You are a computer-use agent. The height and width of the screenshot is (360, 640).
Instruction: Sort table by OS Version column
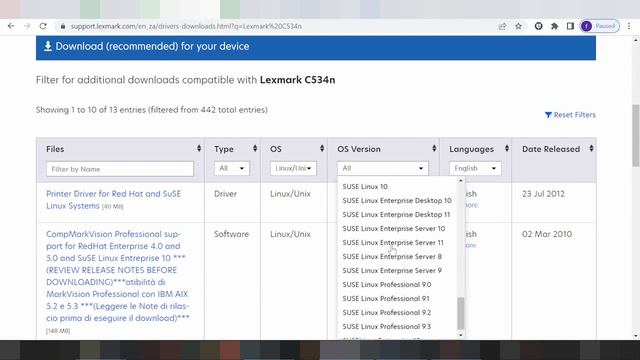pyautogui.click(x=434, y=149)
